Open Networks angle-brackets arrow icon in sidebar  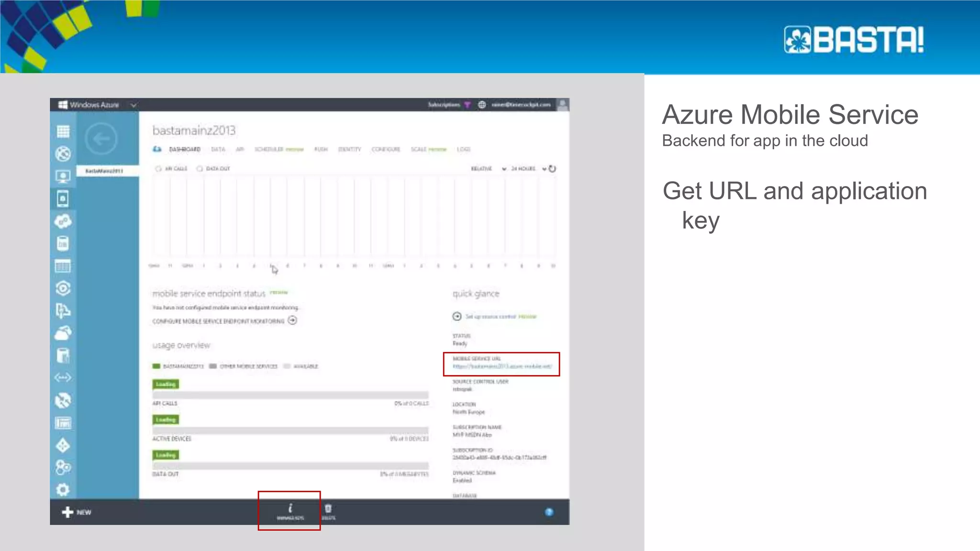[63, 378]
